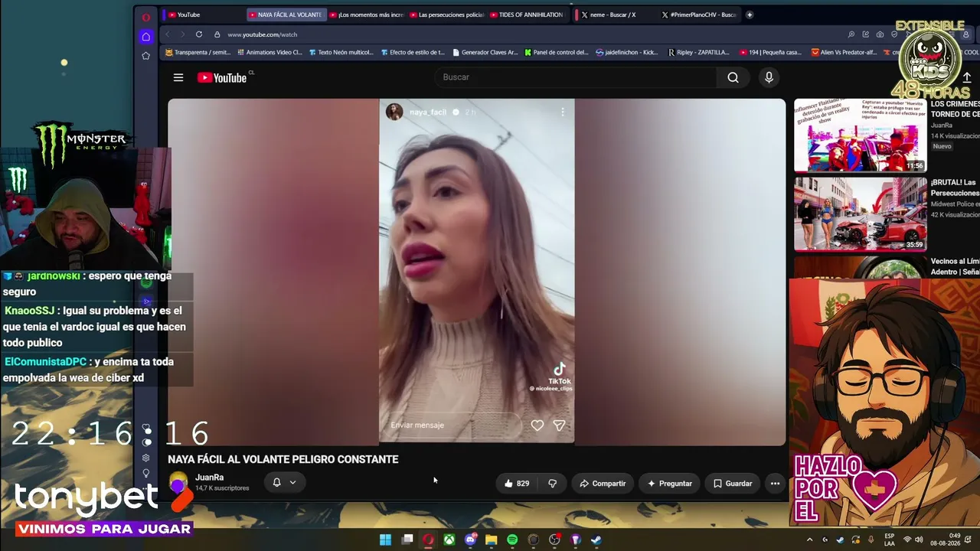Open the 11:56 recommended video thumbnail
Screen dimensions: 980x551
[x=861, y=135]
